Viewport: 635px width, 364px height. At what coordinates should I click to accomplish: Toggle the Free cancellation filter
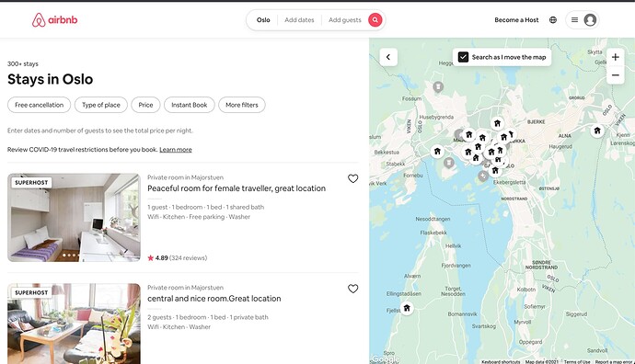pyautogui.click(x=40, y=105)
